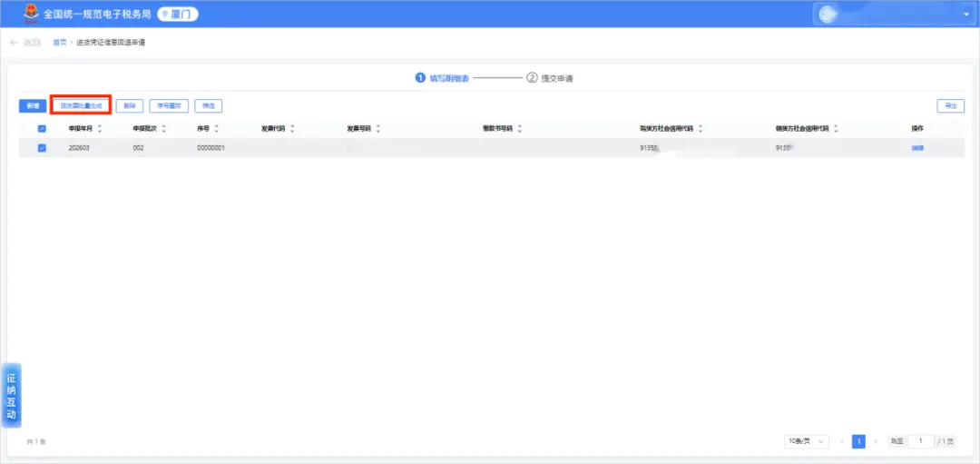This screenshot has height=464, width=980.
Task: Select step 2 提交申请
Action: [x=550, y=78]
